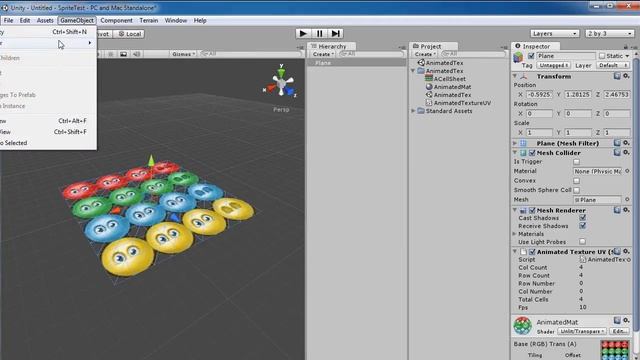Open the Terrain menu
The height and width of the screenshot is (360, 640).
point(149,20)
